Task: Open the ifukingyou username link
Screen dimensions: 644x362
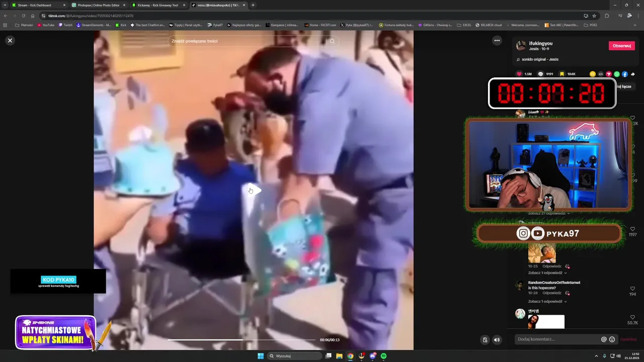Action: point(541,44)
